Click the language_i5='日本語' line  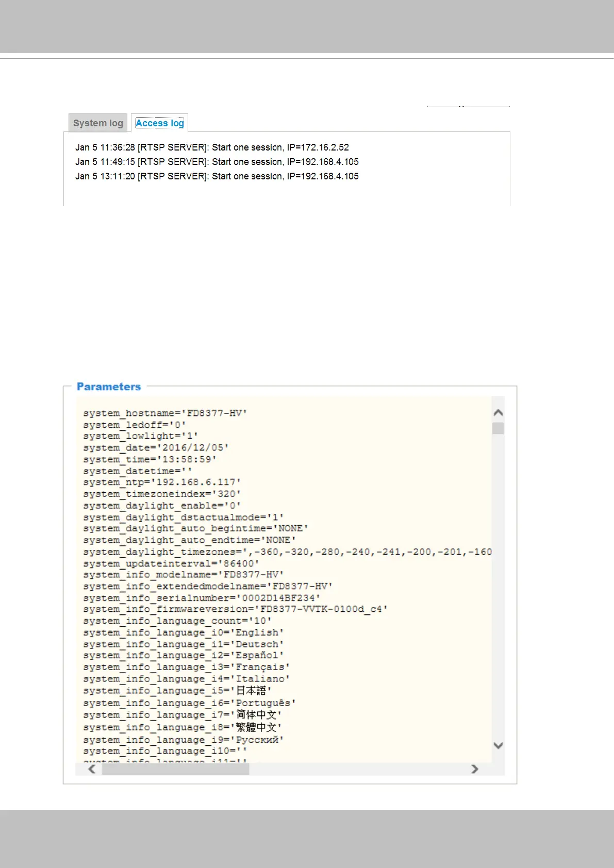tap(177, 691)
